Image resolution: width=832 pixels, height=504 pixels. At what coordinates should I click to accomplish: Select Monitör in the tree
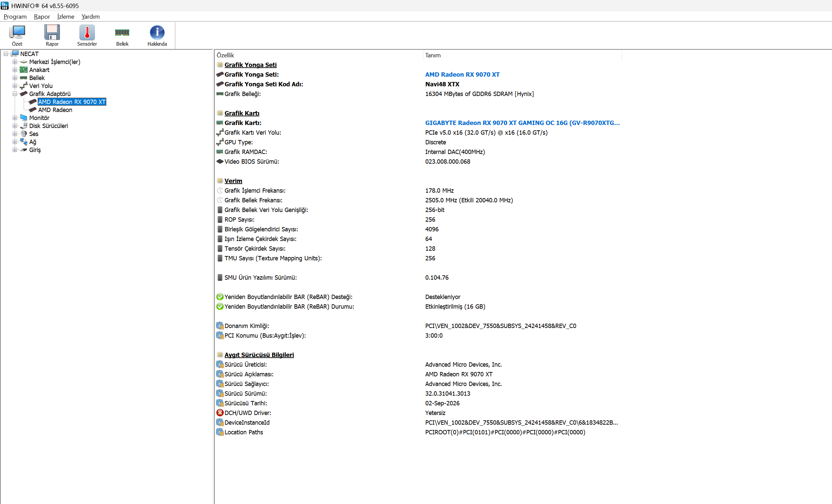pos(39,118)
